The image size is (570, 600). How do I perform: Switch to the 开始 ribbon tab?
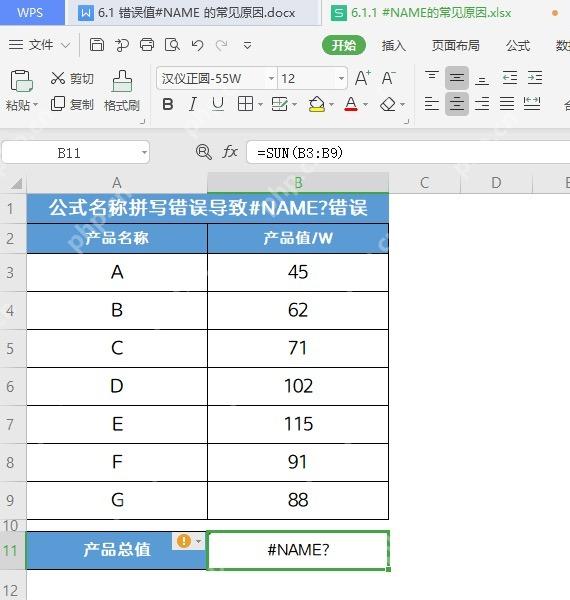tap(344, 46)
